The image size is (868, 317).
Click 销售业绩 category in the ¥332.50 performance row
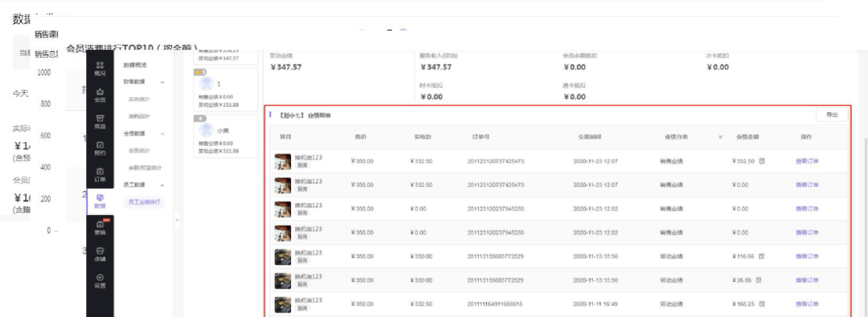coord(671,161)
